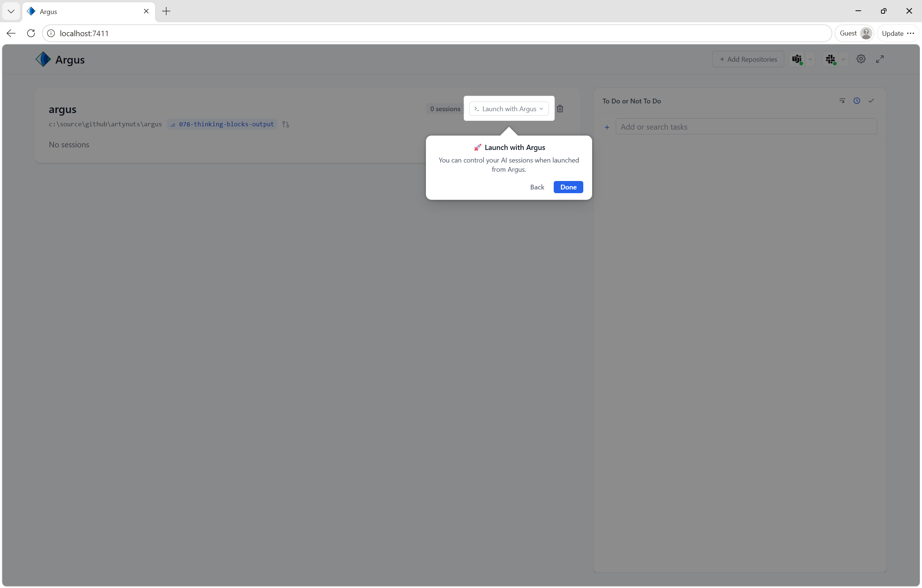Click the Add Repositories button
The width and height of the screenshot is (922, 588).
click(748, 59)
